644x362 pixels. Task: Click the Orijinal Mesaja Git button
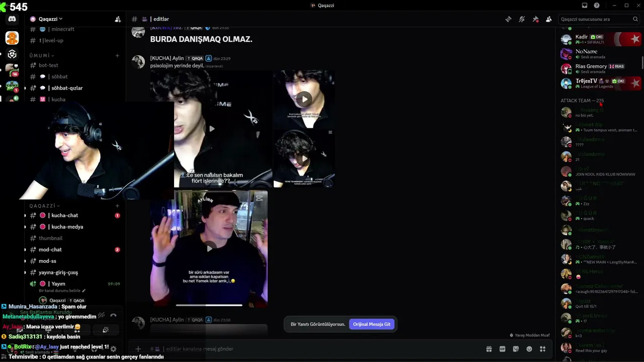coord(372,324)
